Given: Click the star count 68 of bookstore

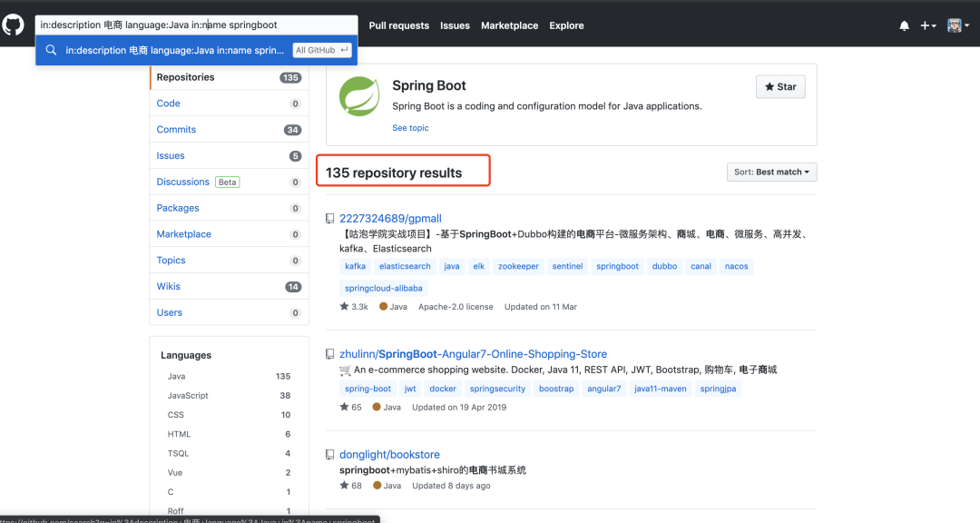Looking at the screenshot, I should (350, 486).
